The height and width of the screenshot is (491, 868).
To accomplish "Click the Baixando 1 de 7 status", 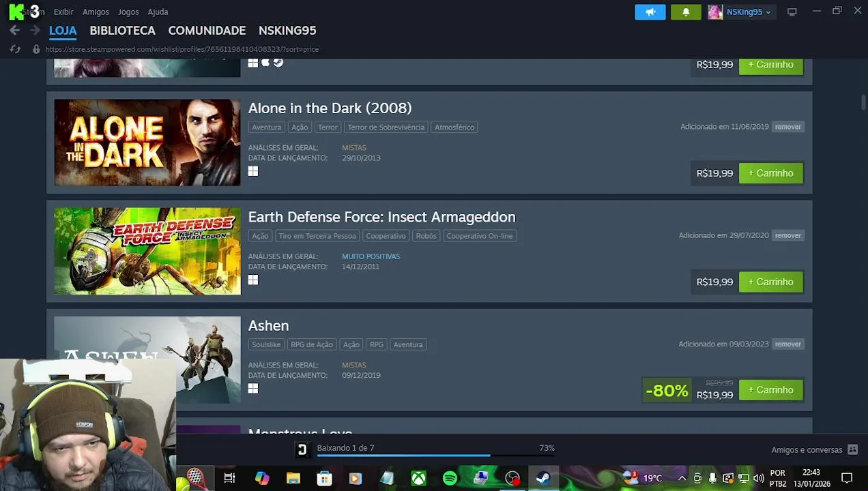I will [345, 448].
